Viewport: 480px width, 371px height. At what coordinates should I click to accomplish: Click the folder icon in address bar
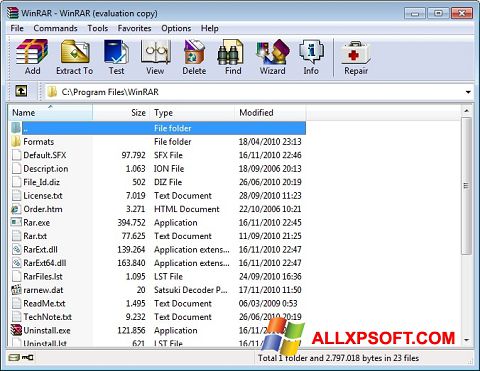coord(52,92)
